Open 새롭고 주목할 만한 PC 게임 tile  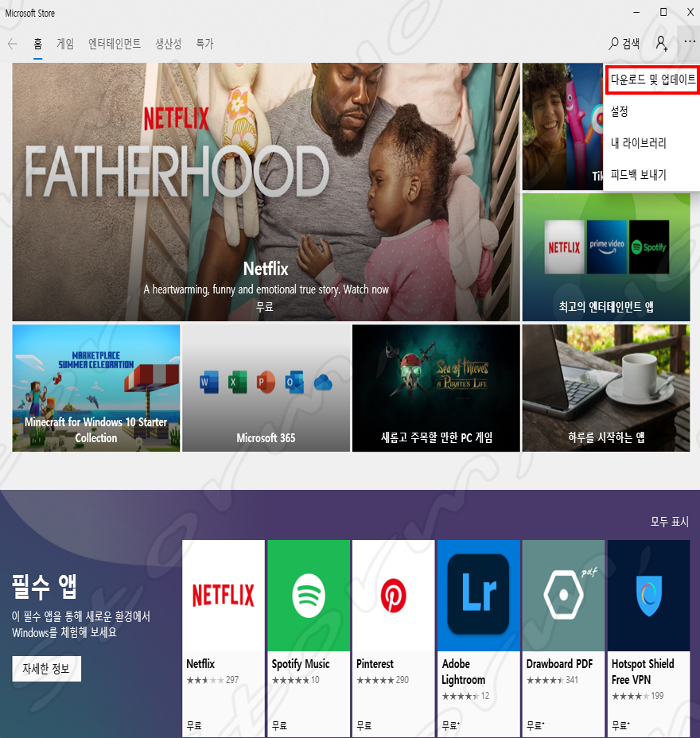(436, 388)
